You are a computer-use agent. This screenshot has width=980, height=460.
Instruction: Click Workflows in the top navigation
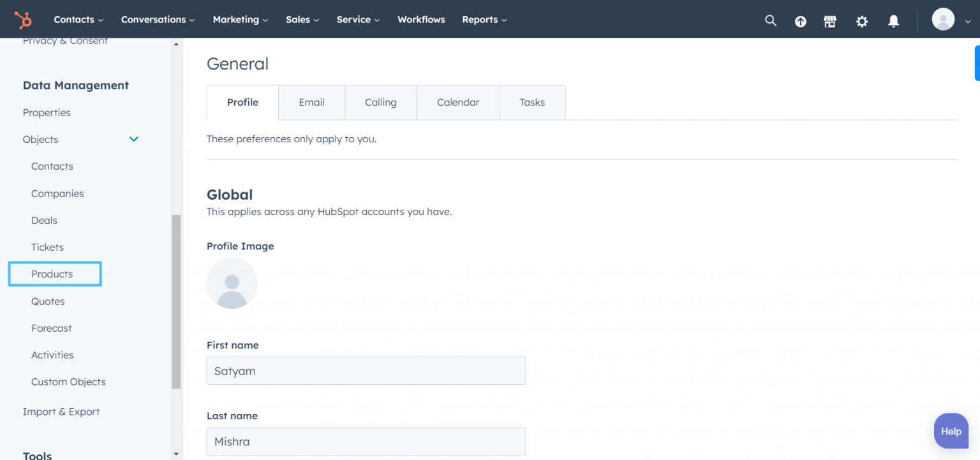coord(421,19)
